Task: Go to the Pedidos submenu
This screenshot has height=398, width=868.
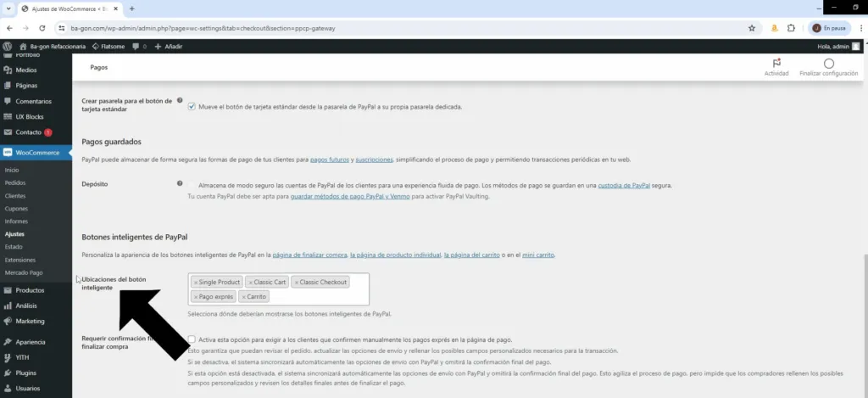Action: click(15, 183)
